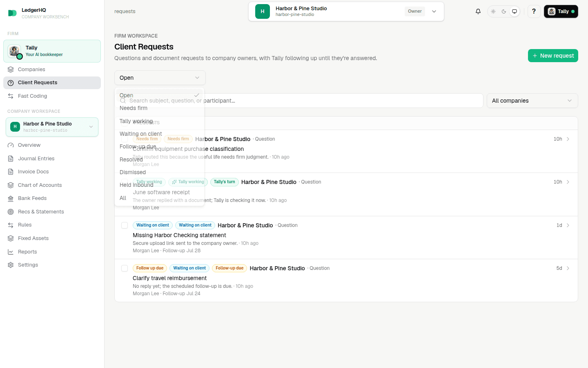Open the equipment purchase classification request chevron

(568, 139)
